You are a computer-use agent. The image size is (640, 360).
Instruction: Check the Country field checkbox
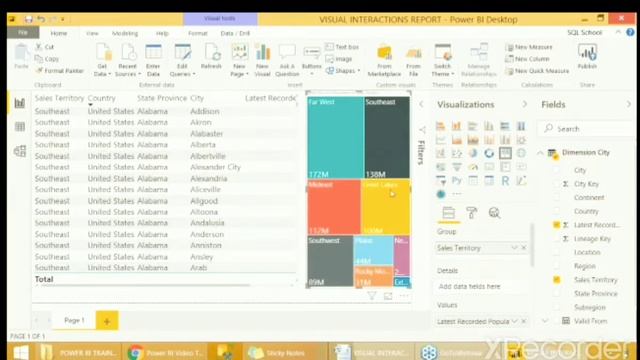click(556, 211)
